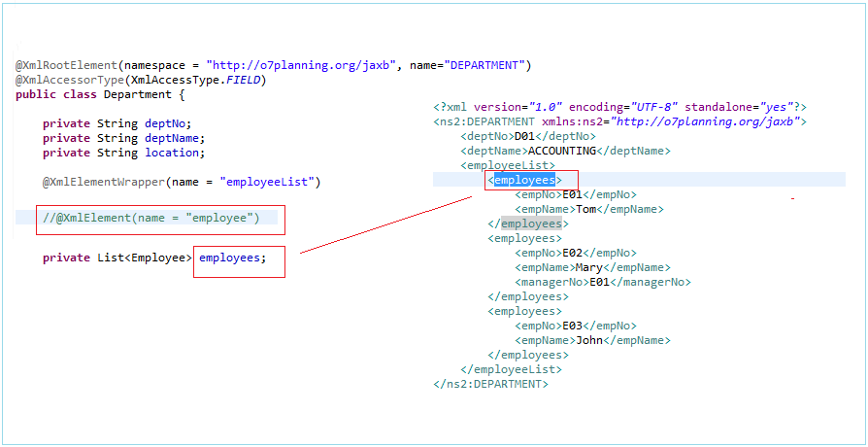Click the blue-highlighted employees tag
Image resolution: width=868 pixels, height=447 pixels.
point(524,180)
